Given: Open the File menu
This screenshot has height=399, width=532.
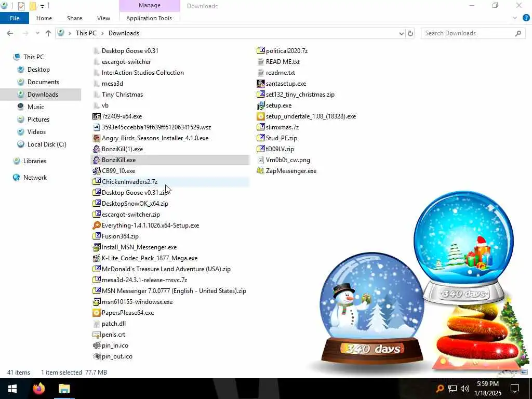Looking at the screenshot, I should click(15, 18).
